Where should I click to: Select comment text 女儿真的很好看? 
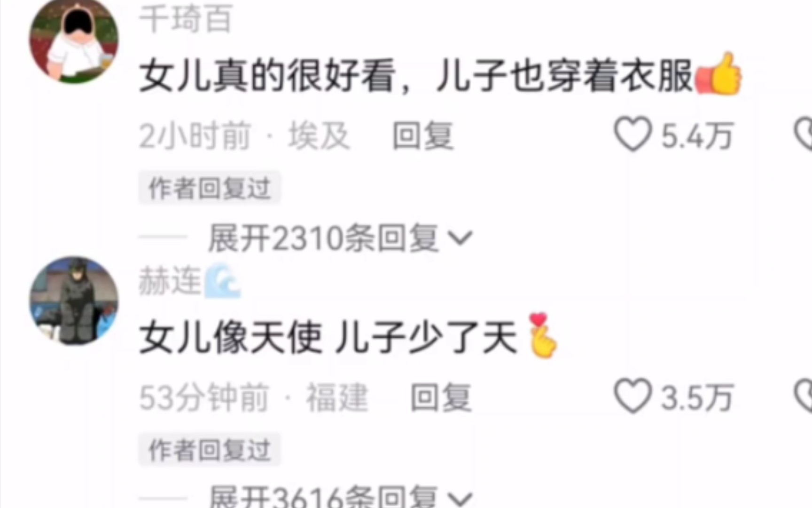point(267,75)
